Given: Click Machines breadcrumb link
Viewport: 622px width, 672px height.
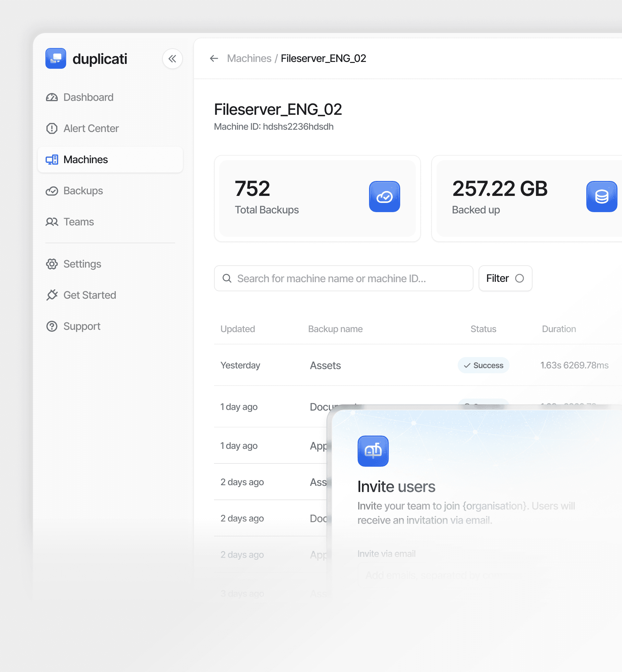Looking at the screenshot, I should pyautogui.click(x=249, y=59).
